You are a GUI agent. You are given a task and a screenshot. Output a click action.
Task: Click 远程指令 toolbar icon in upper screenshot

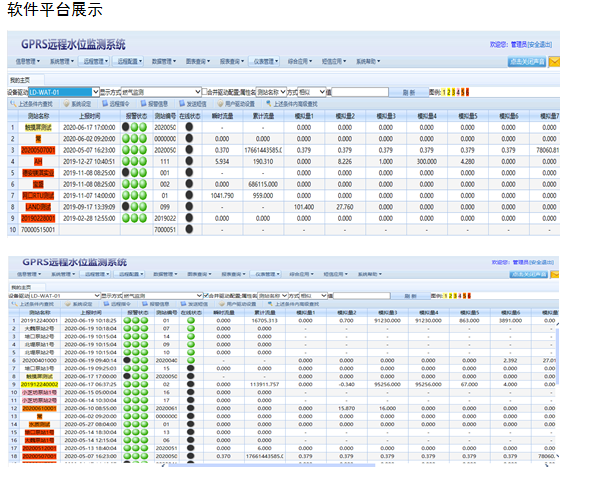[x=105, y=103]
